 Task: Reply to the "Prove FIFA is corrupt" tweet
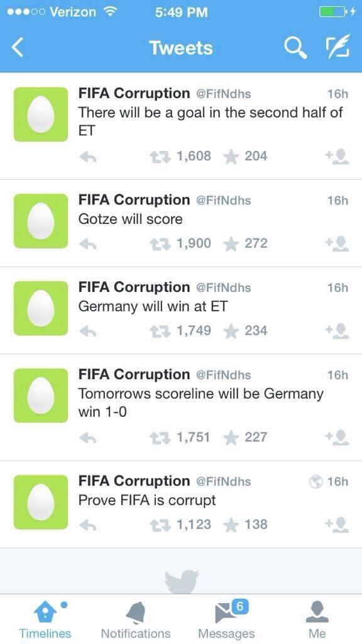pyautogui.click(x=87, y=525)
